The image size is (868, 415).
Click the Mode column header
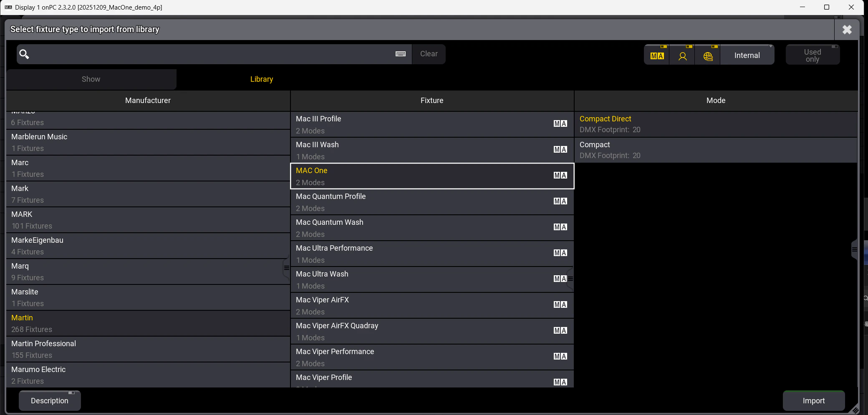[716, 101]
